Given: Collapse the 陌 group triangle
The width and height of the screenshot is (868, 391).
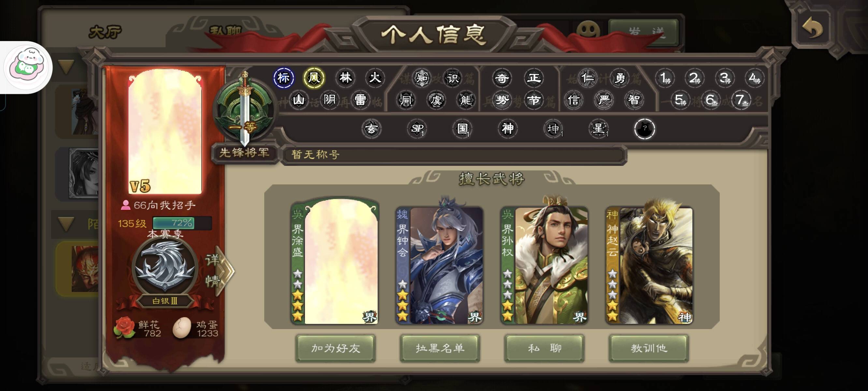Looking at the screenshot, I should point(66,224).
